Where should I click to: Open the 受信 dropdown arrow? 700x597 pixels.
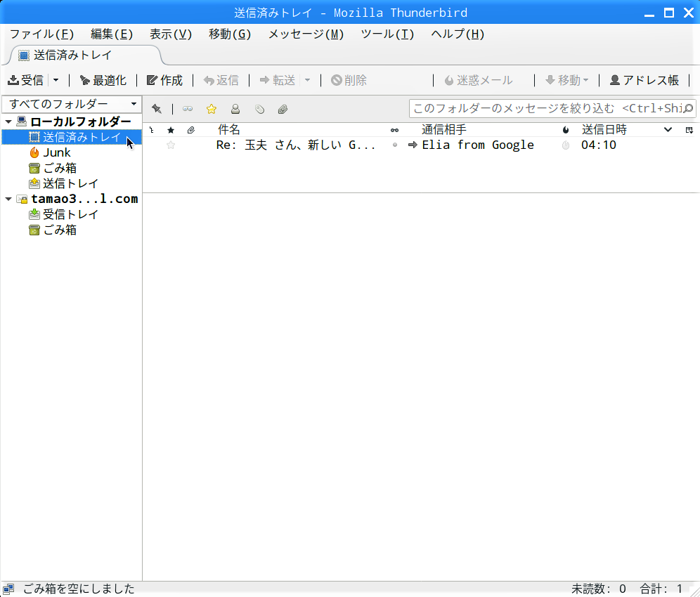(56, 80)
